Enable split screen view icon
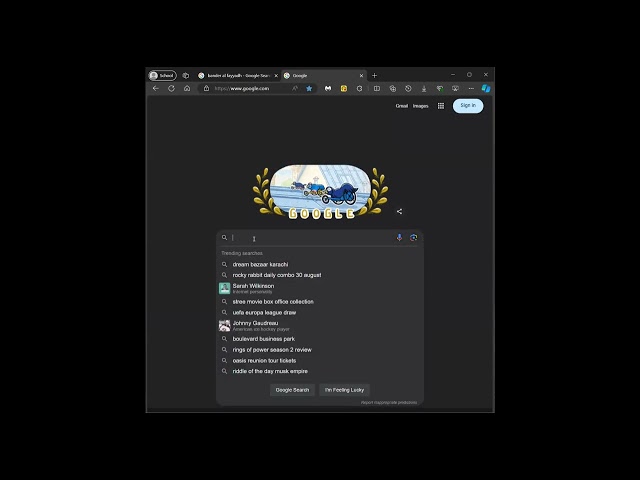 (x=377, y=89)
